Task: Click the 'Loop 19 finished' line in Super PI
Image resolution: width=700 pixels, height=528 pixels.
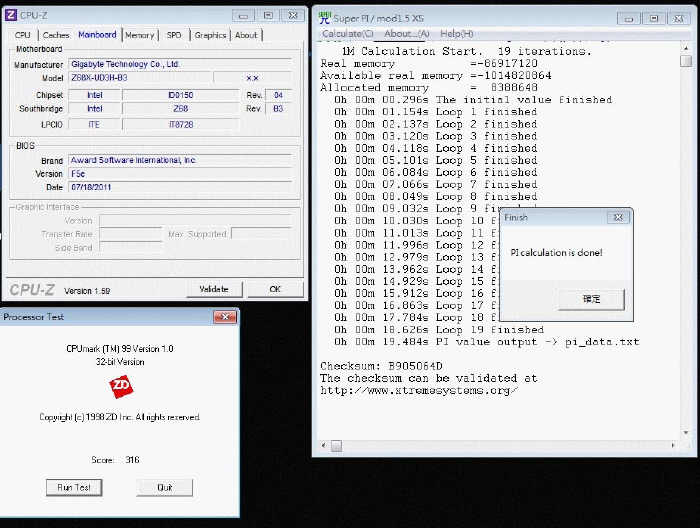Action: pos(439,330)
